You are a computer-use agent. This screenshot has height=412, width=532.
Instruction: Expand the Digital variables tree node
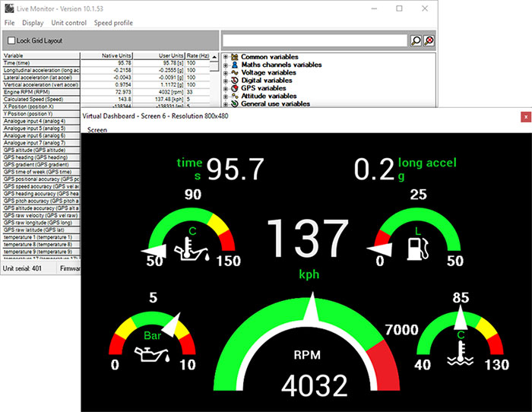pyautogui.click(x=226, y=81)
